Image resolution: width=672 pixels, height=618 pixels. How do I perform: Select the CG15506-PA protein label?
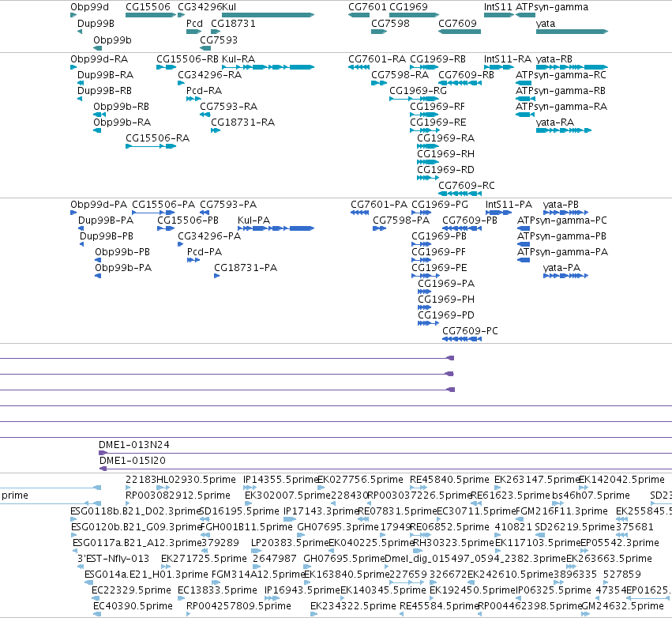pyautogui.click(x=163, y=204)
